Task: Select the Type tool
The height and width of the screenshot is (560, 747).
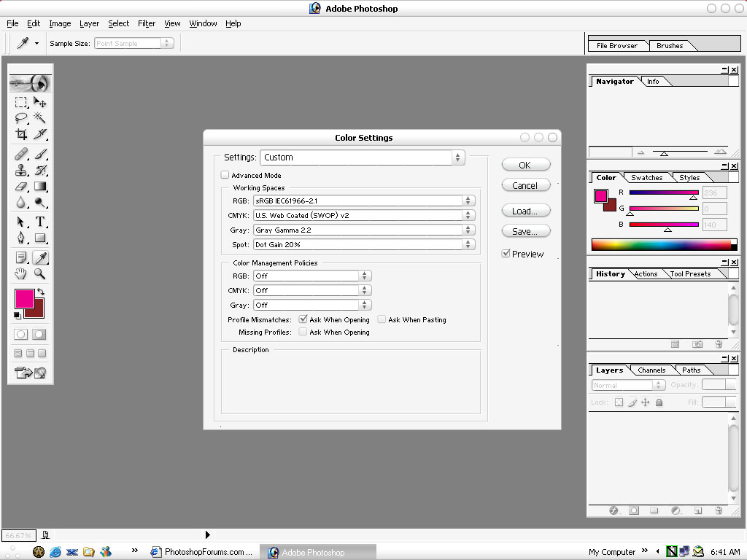Action: click(x=40, y=222)
